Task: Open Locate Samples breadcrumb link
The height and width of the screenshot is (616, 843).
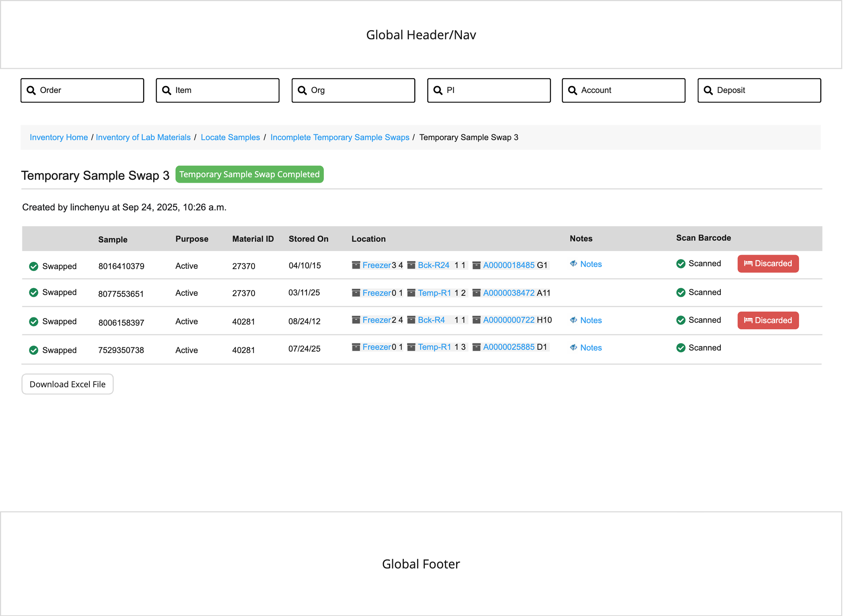Action: tap(230, 137)
